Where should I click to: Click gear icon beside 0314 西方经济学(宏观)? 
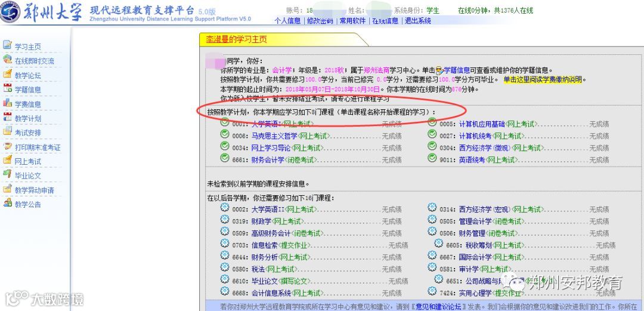click(x=432, y=207)
